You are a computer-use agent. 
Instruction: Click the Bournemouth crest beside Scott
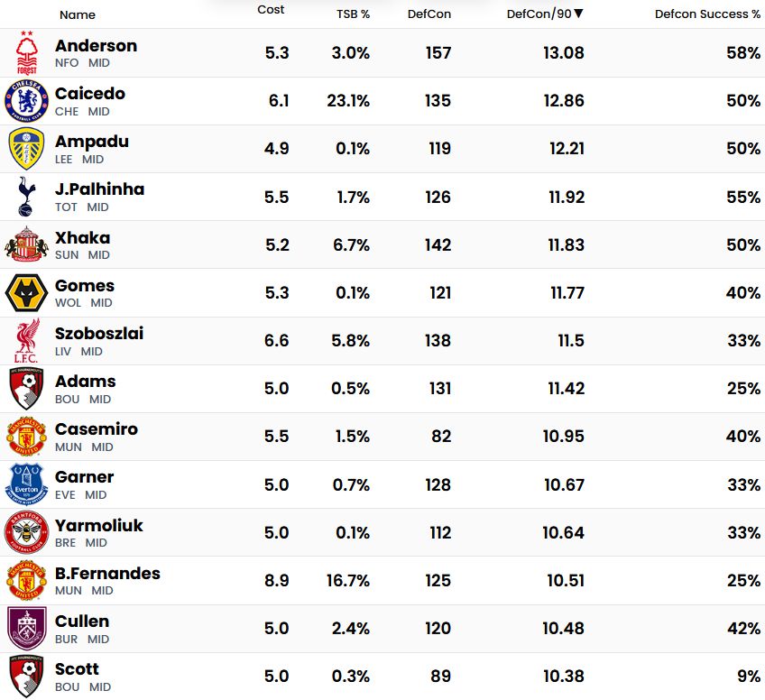[26, 677]
